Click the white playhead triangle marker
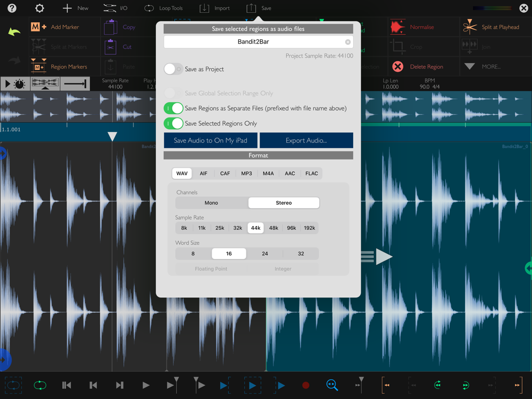Viewport: 532px width, 399px height. pos(112,136)
